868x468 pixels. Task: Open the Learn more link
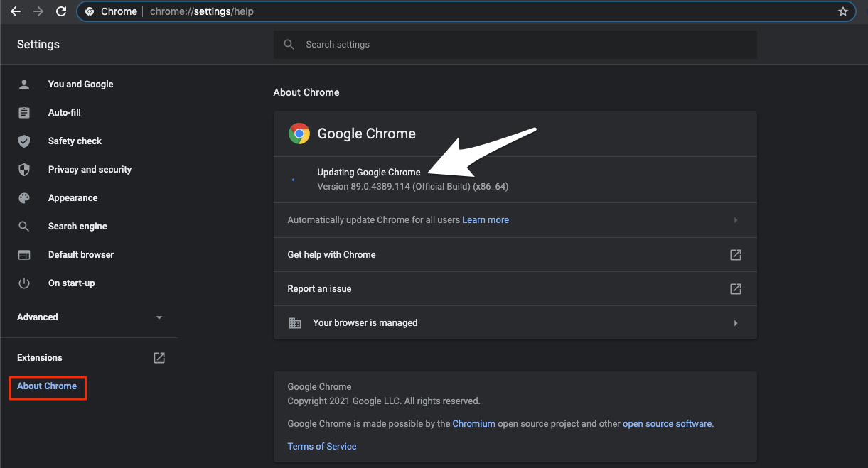[486, 220]
